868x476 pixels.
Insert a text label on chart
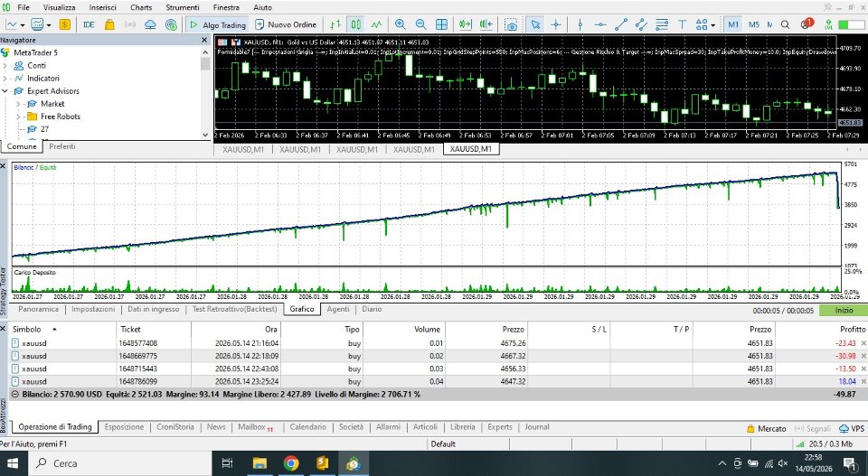point(682,24)
